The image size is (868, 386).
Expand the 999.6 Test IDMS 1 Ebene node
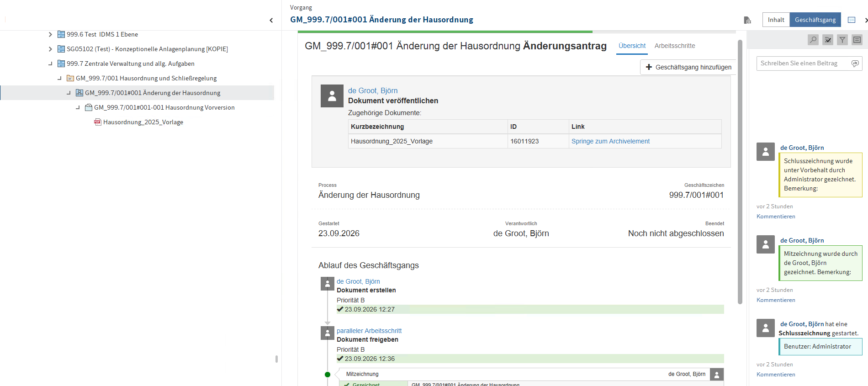(x=50, y=34)
